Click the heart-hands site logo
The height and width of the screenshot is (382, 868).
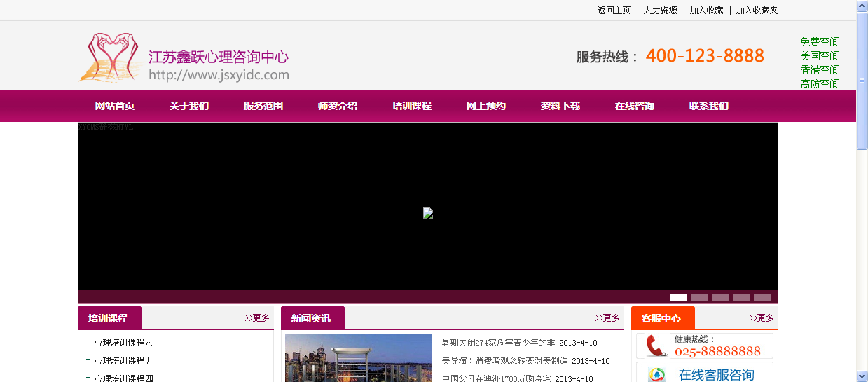[x=111, y=57]
